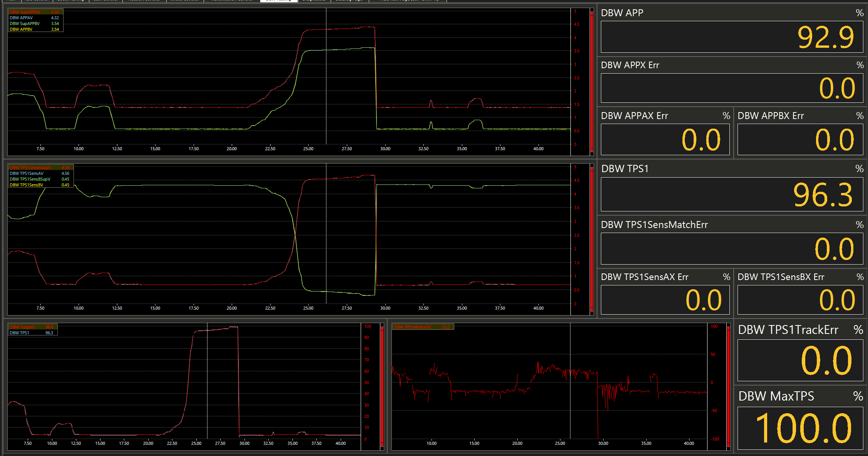Click red range bar beside MotorDC chart

729,387
